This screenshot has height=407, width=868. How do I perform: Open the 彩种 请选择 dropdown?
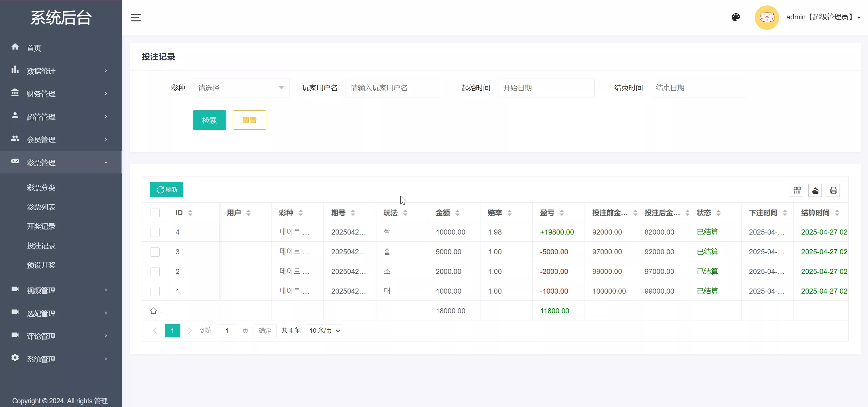pyautogui.click(x=241, y=88)
